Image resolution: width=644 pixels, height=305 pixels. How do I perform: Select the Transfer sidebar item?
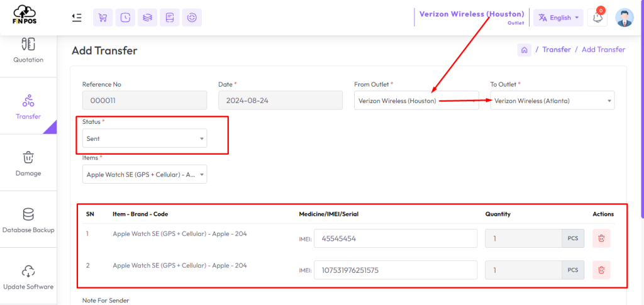point(28,106)
